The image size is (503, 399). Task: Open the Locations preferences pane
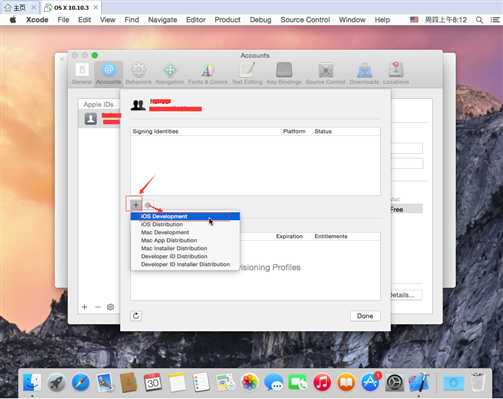396,74
